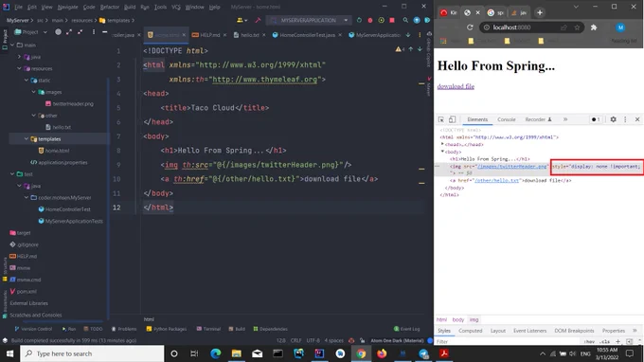Click the select opened file target icon

[x=58, y=31]
